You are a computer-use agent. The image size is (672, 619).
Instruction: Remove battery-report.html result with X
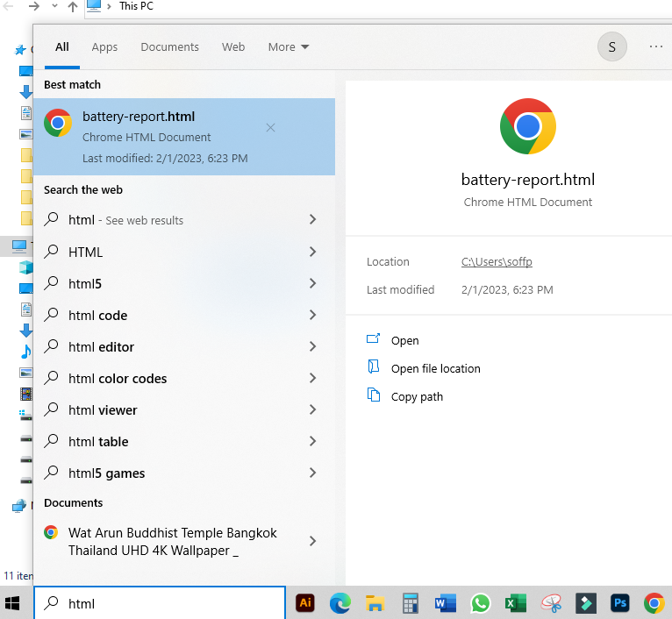click(270, 128)
